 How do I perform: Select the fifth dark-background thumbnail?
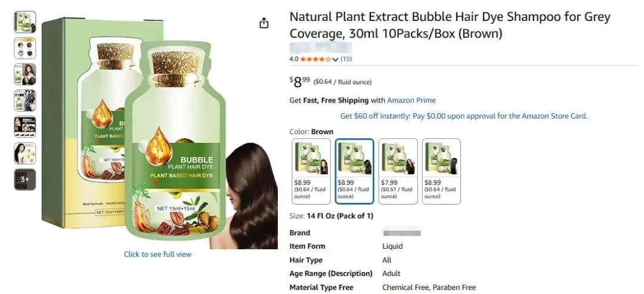25,127
